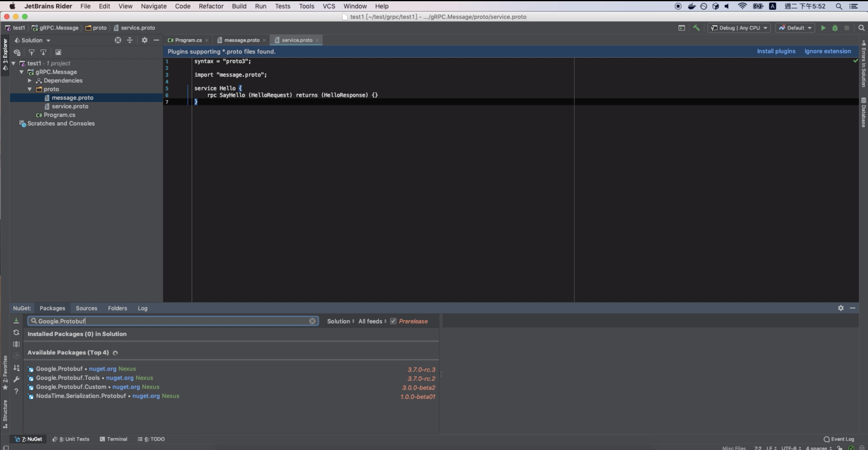The height and width of the screenshot is (450, 868).
Task: Open the search everywhere magnifier in toolbar
Action: (861, 28)
